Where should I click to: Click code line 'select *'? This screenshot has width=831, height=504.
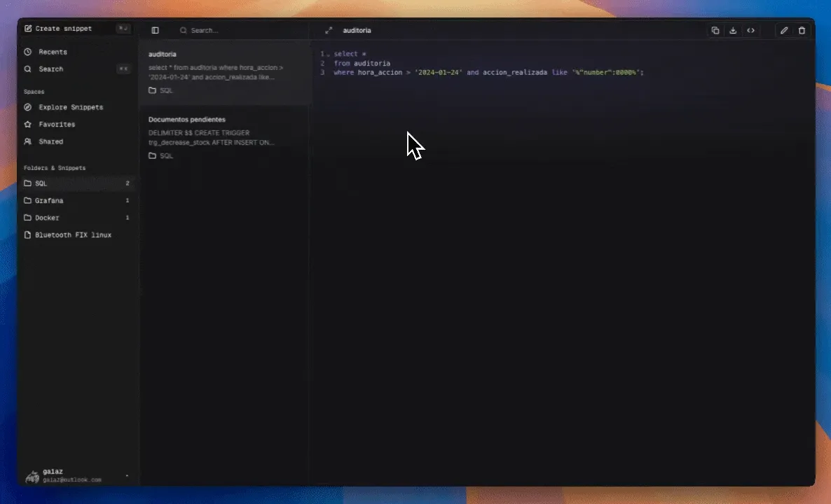click(350, 54)
